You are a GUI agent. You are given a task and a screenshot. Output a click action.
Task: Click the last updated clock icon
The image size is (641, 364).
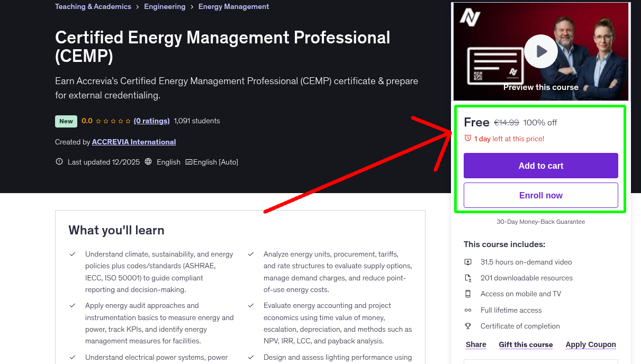tap(59, 161)
